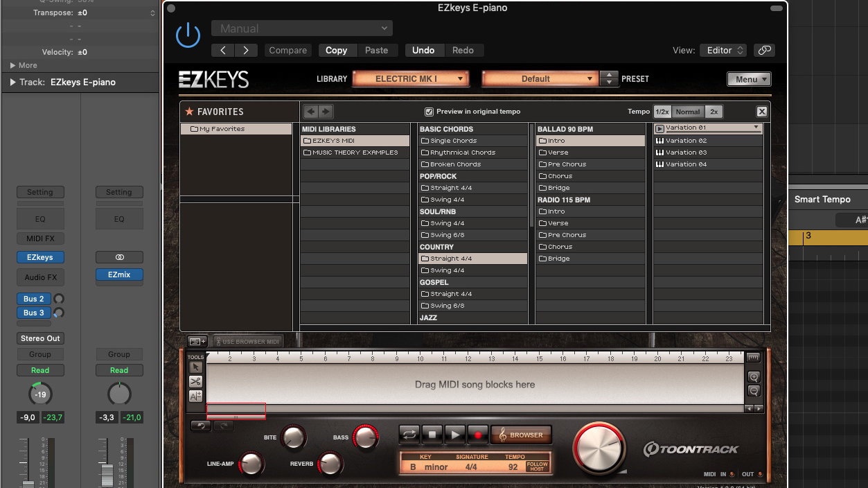Open the ELECTRIC MK I library dropdown
This screenshot has height=488, width=868.
[411, 79]
